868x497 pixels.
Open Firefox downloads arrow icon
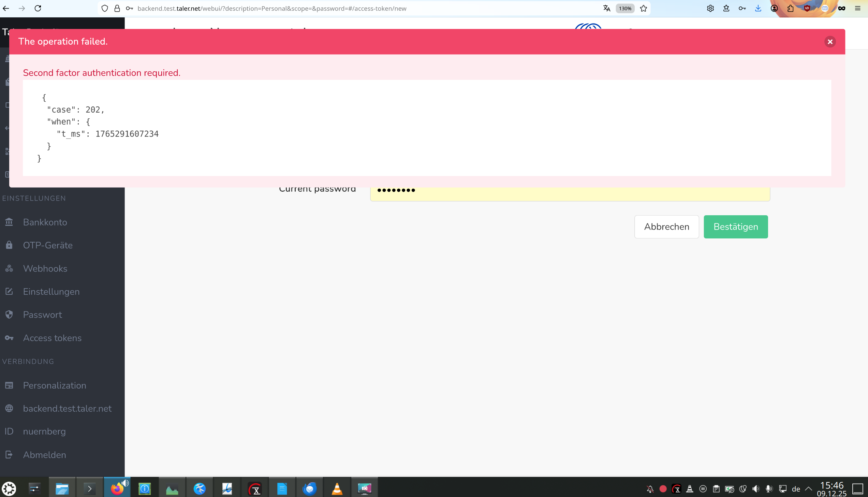tap(758, 9)
